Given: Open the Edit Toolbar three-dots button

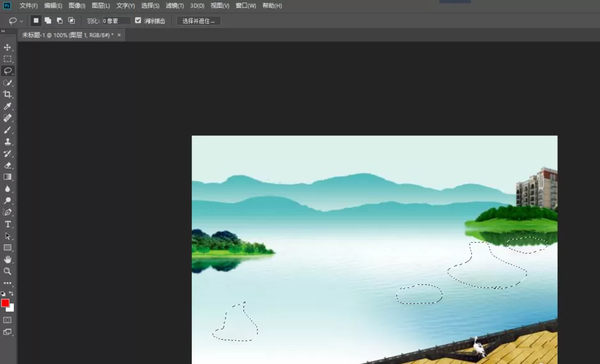Looking at the screenshot, I should 7,284.
